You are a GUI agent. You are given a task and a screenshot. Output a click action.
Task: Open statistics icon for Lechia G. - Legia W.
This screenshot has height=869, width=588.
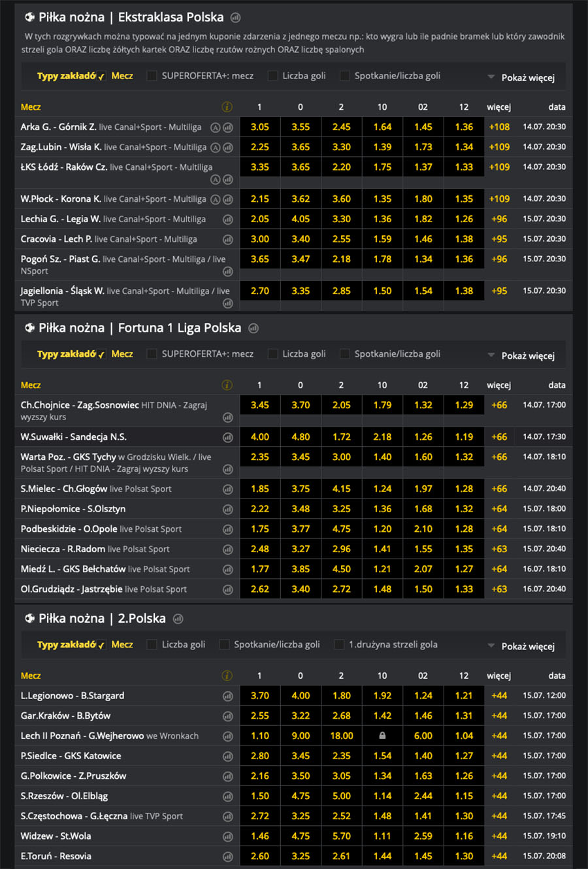228,220
